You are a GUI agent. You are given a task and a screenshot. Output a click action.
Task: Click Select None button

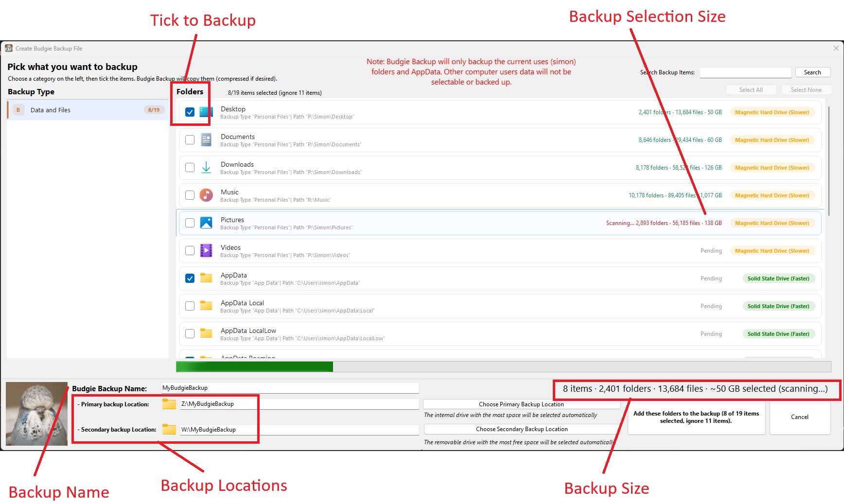click(806, 90)
